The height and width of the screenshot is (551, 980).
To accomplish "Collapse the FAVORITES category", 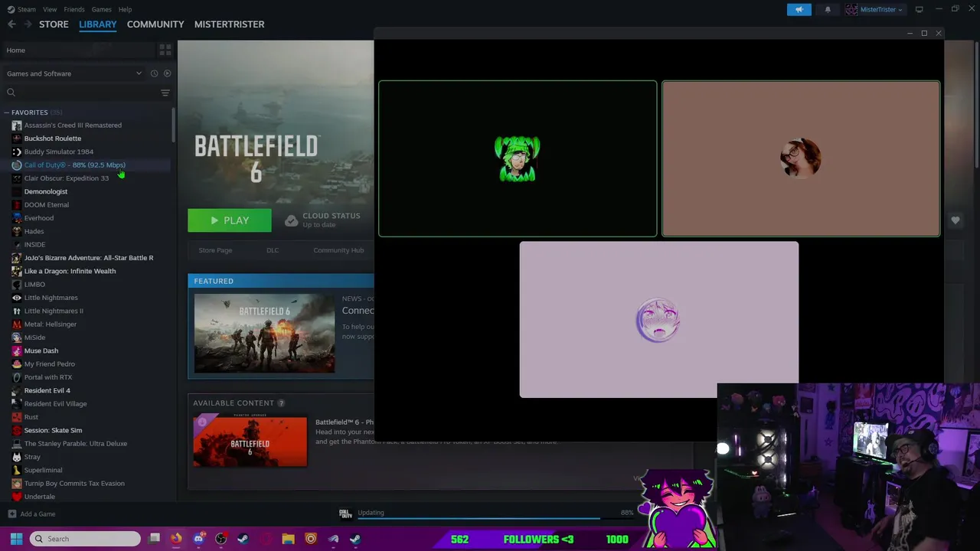I will coord(7,112).
